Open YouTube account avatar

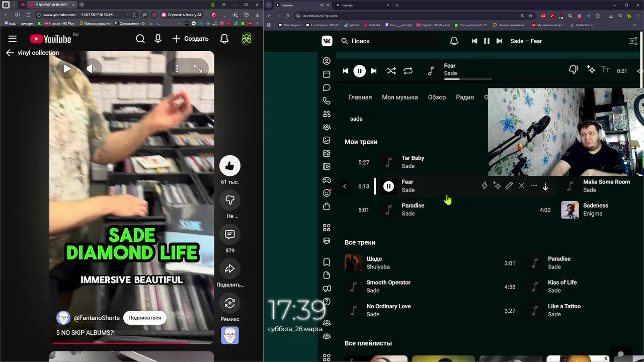tap(247, 39)
